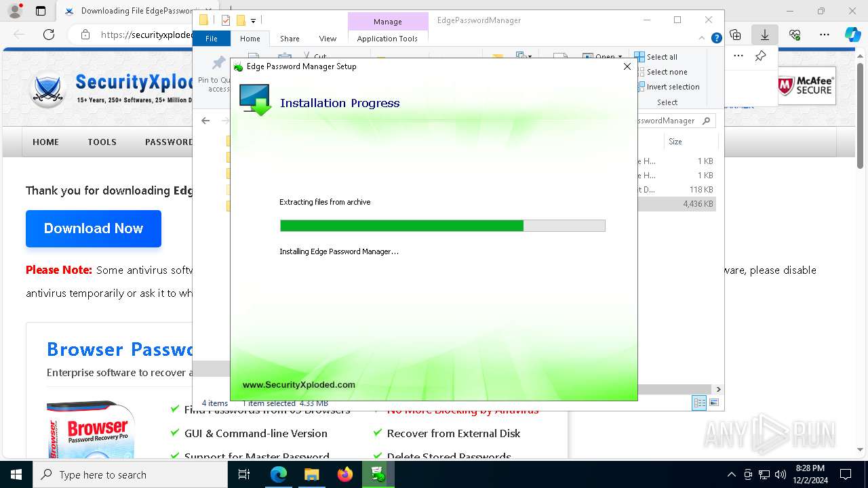This screenshot has width=868, height=488.
Task: Click the search magnifier in Explorer search box
Action: pos(706,121)
